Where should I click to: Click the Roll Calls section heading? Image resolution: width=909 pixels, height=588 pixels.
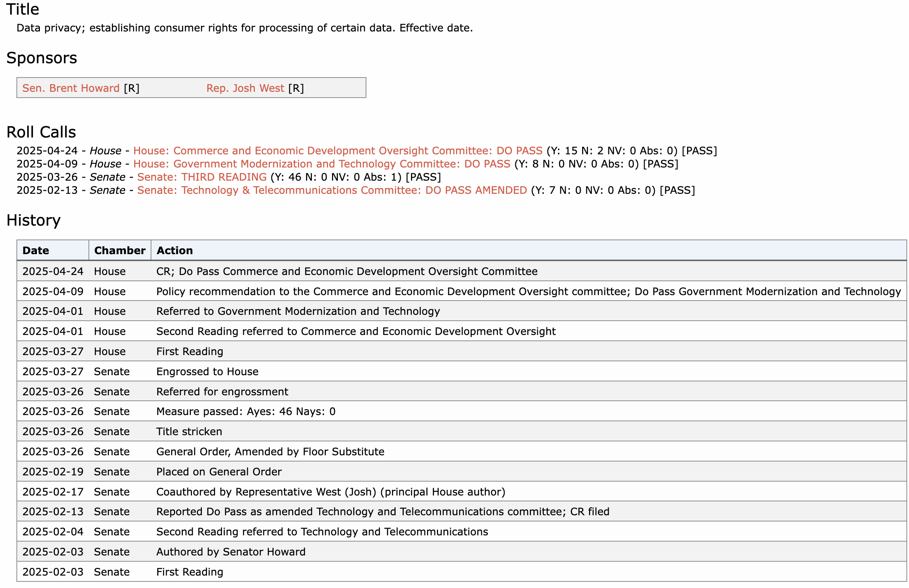click(41, 132)
